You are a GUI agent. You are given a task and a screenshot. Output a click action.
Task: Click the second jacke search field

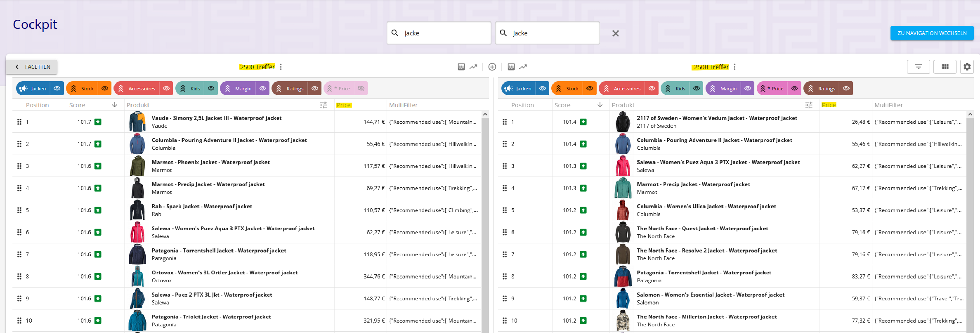(548, 33)
